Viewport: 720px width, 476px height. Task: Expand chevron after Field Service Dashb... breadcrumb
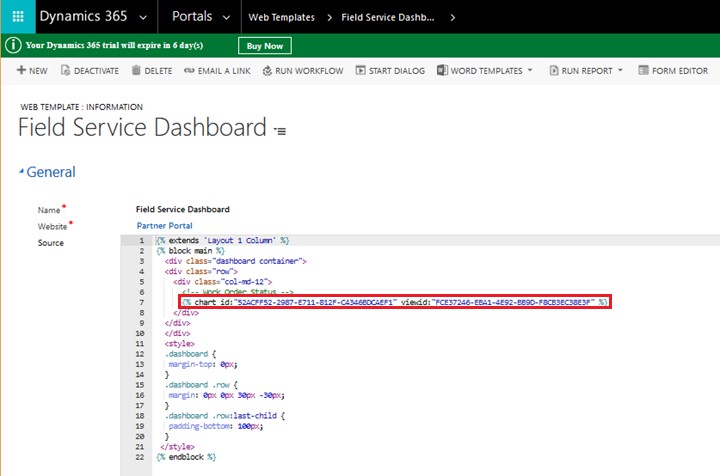(453, 17)
